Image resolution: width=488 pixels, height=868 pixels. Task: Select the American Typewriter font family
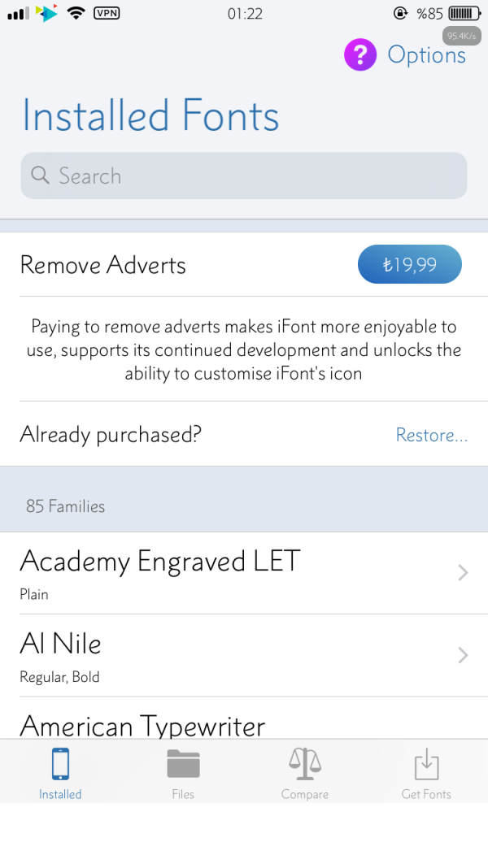pyautogui.click(x=142, y=725)
